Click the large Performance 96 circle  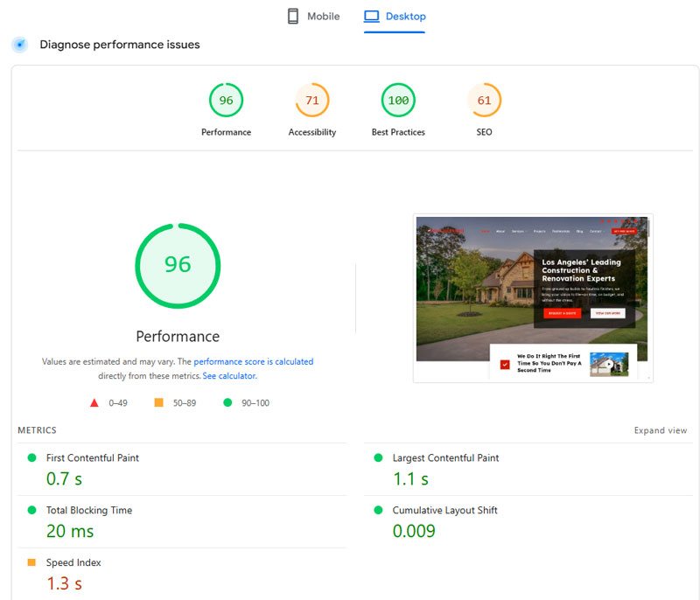(x=178, y=265)
